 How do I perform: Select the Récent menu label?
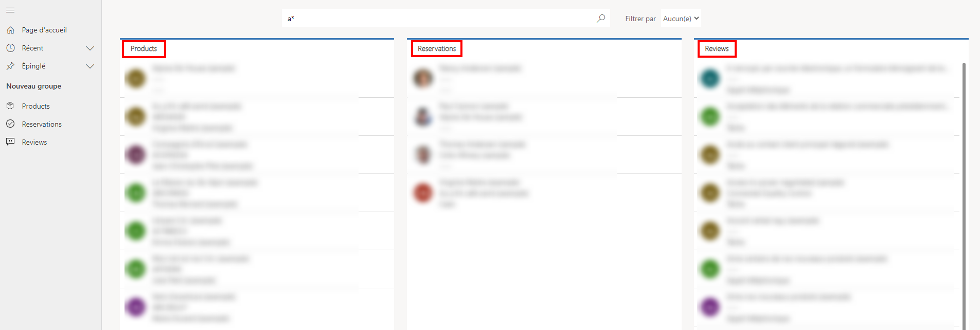tap(32, 48)
